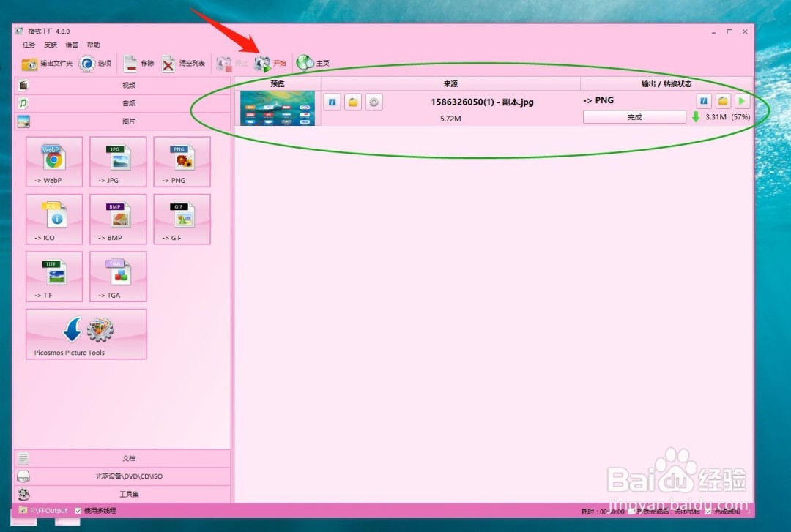Open the 主页 homepage button
The height and width of the screenshot is (532, 791).
(313, 63)
